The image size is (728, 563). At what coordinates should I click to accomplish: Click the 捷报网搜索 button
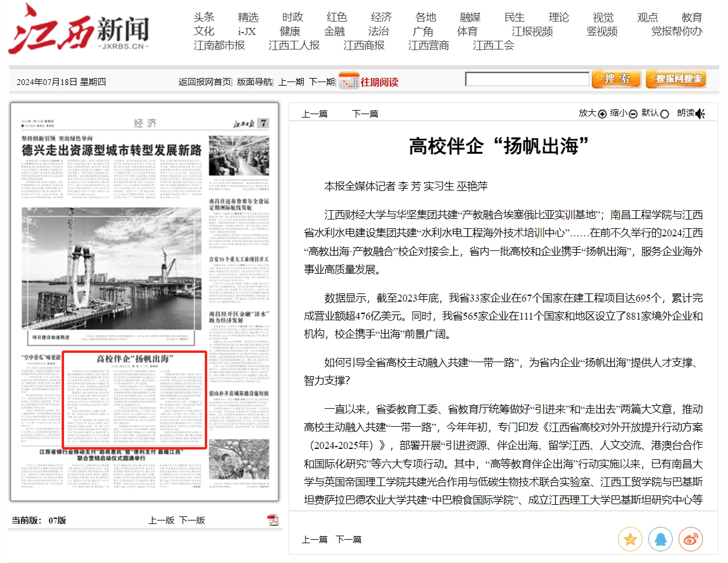676,79
